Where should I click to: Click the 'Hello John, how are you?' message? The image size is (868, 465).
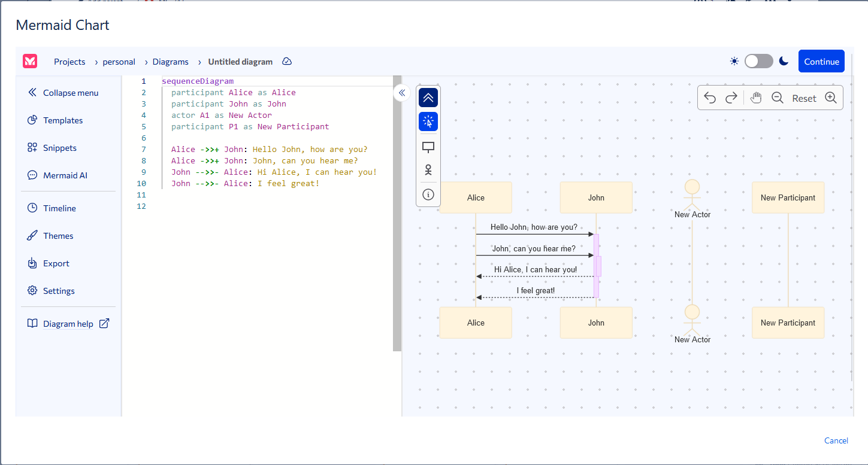click(x=534, y=227)
